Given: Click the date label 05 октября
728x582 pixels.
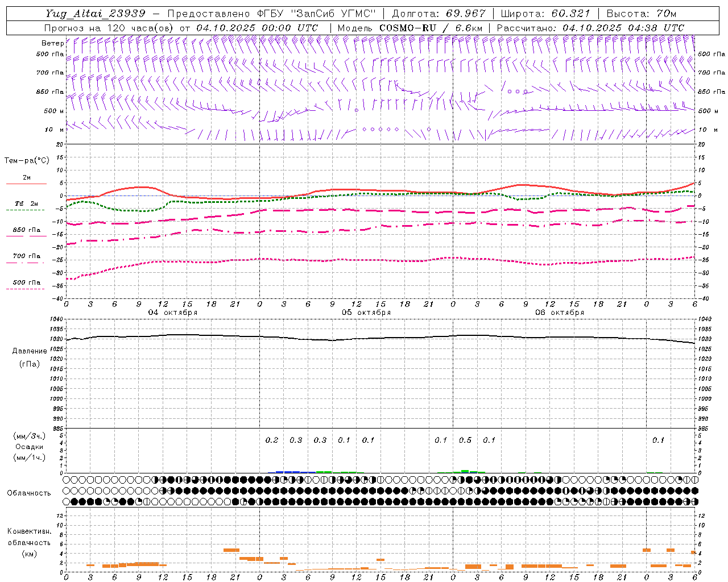Looking at the screenshot, I should coord(366,313).
